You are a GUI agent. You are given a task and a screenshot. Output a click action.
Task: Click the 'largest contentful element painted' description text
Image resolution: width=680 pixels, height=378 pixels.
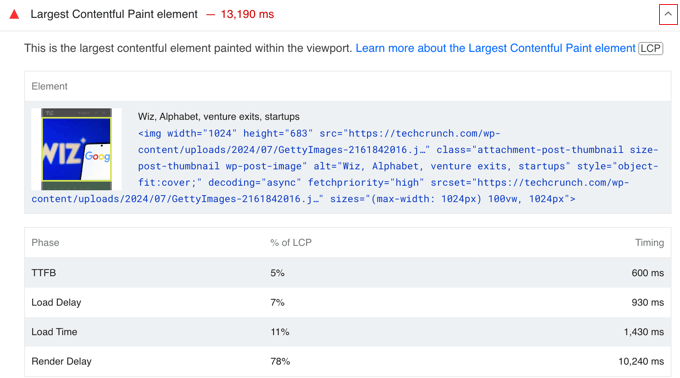click(188, 48)
